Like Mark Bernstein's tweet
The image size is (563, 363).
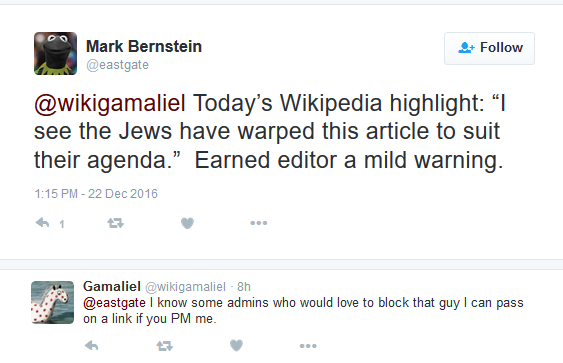click(187, 223)
